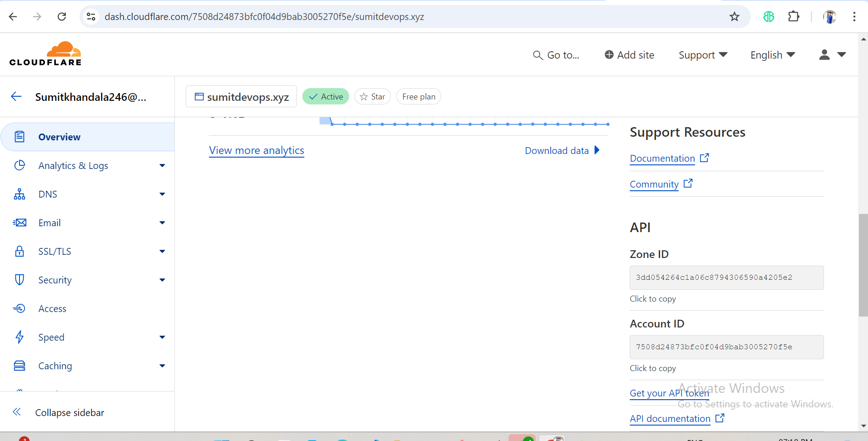This screenshot has width=868, height=441.
Task: Click the Email envelope icon
Action: coord(20,223)
